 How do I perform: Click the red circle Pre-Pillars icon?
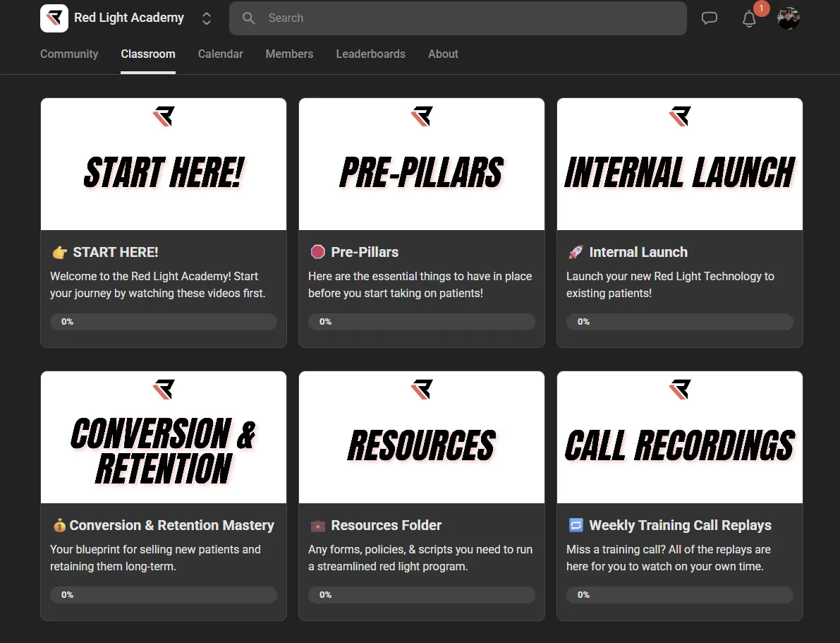(317, 251)
